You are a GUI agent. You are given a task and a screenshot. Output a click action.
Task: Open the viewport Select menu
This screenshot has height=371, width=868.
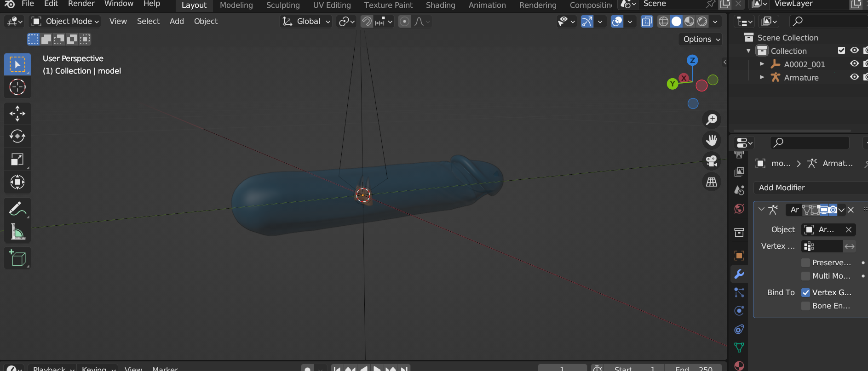click(148, 21)
